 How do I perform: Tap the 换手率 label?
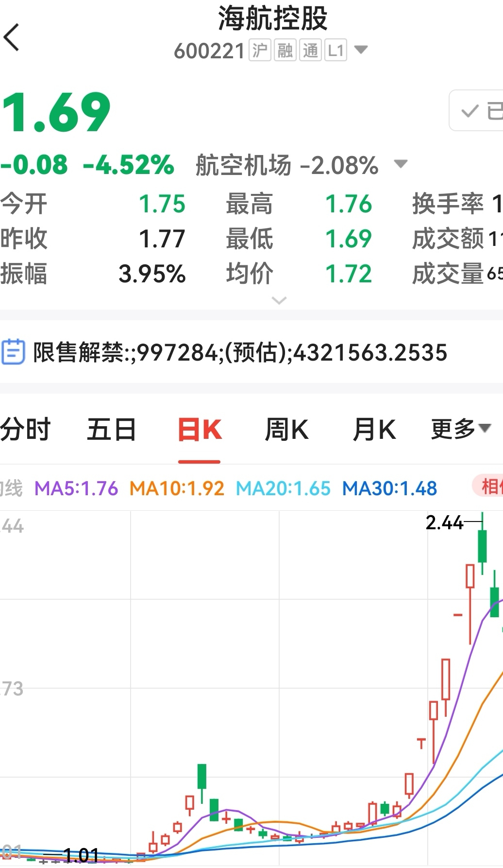click(448, 204)
